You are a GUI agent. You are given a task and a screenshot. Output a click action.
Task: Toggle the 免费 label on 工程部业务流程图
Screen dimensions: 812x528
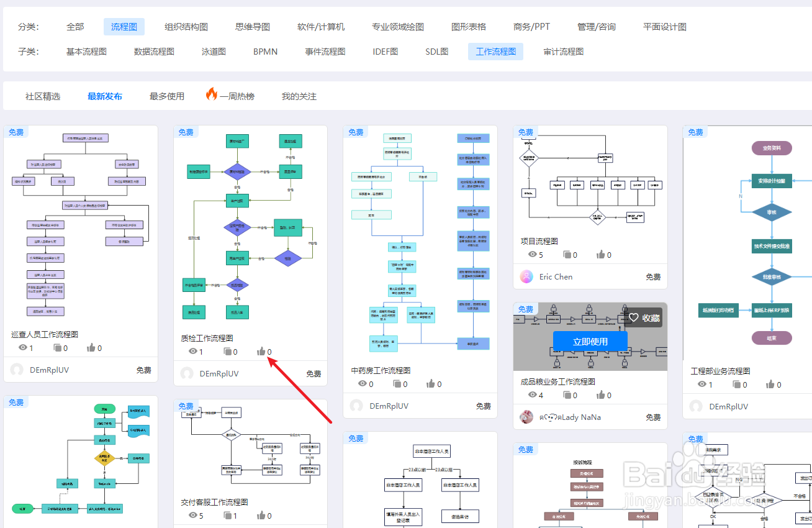tap(695, 132)
